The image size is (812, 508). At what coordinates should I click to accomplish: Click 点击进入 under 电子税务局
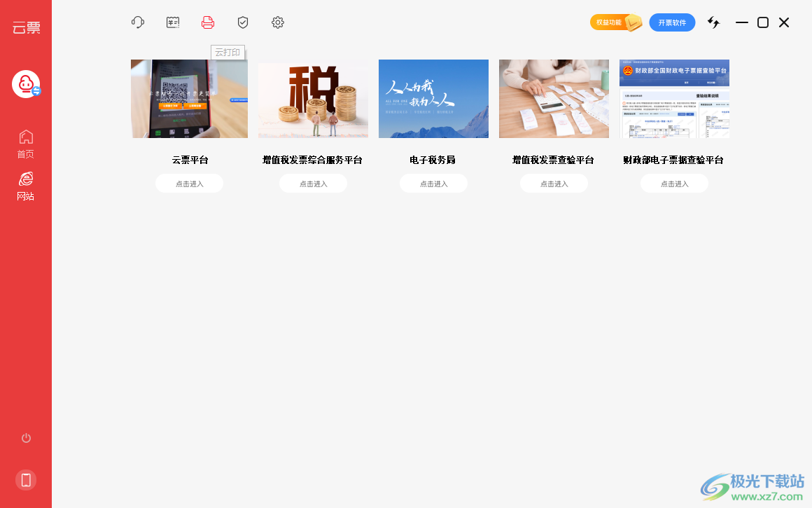433,184
